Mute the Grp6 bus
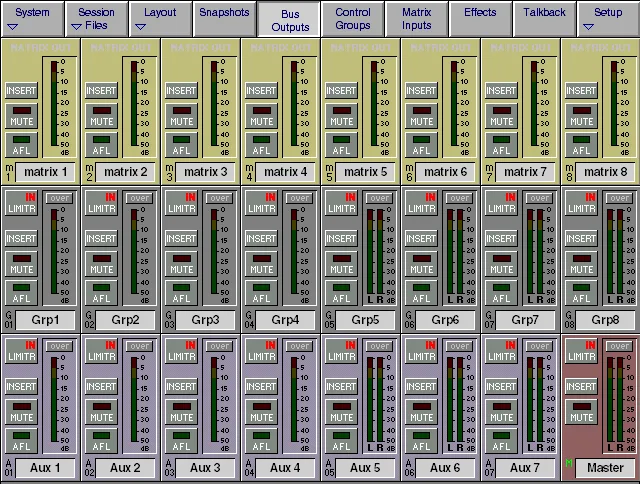The image size is (640, 484). (422, 264)
